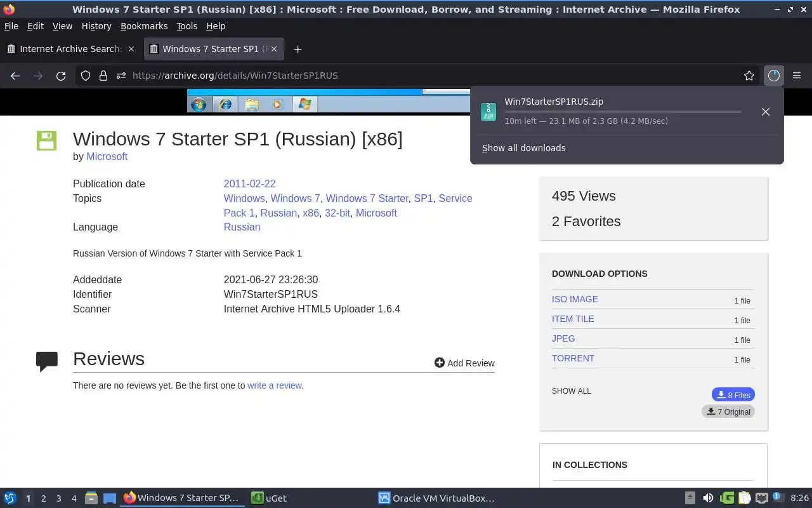Open the Microsoft author link
The image size is (812, 508).
(107, 156)
